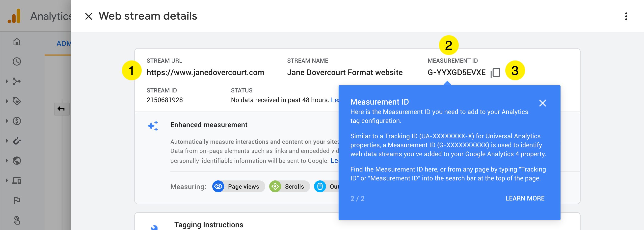Click the Measuring: label
Image resolution: width=644 pixels, height=230 pixels.
188,187
